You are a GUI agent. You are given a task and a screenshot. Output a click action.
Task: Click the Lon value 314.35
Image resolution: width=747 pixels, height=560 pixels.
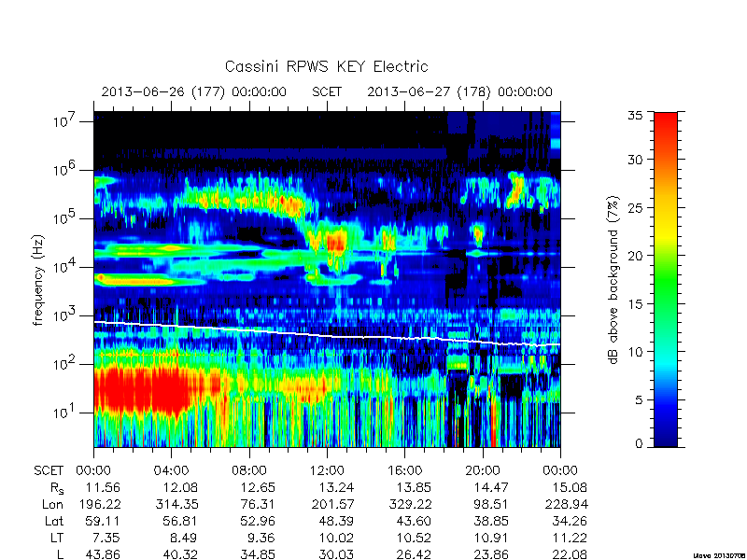click(x=176, y=504)
